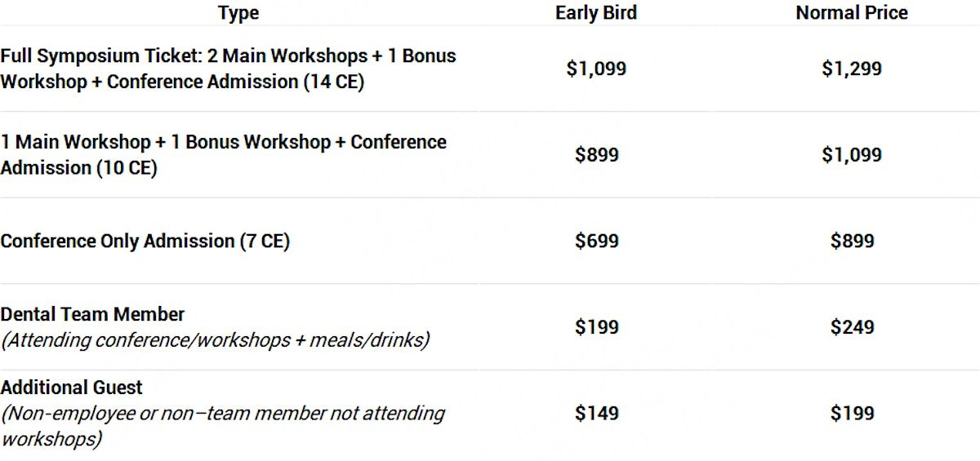Click the $899 Early Bird price
The height and width of the screenshot is (461, 980).
pos(596,155)
